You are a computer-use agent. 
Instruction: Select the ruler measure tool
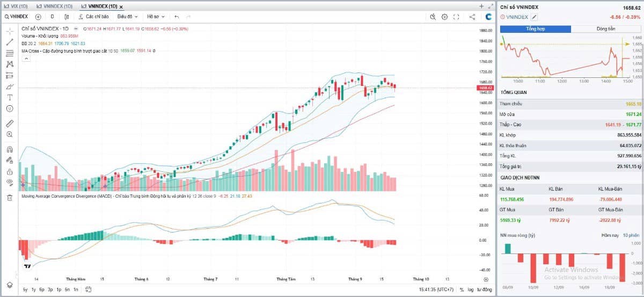[9, 123]
